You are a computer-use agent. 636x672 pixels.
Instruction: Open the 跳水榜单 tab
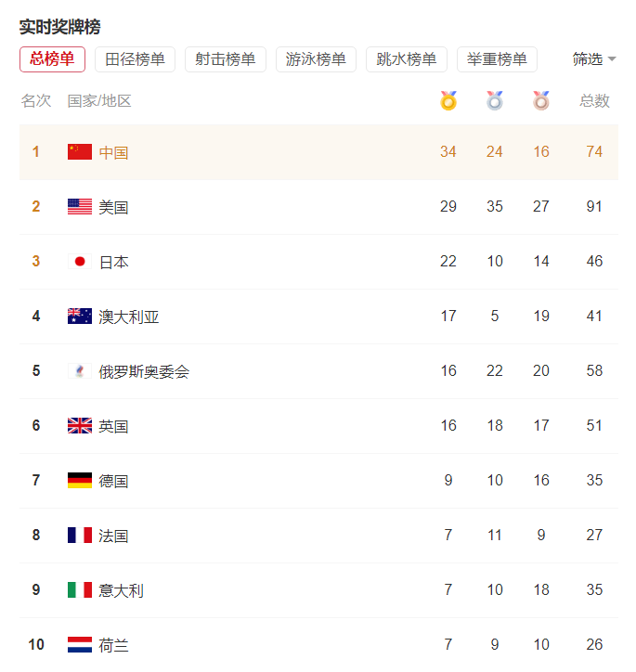click(407, 59)
